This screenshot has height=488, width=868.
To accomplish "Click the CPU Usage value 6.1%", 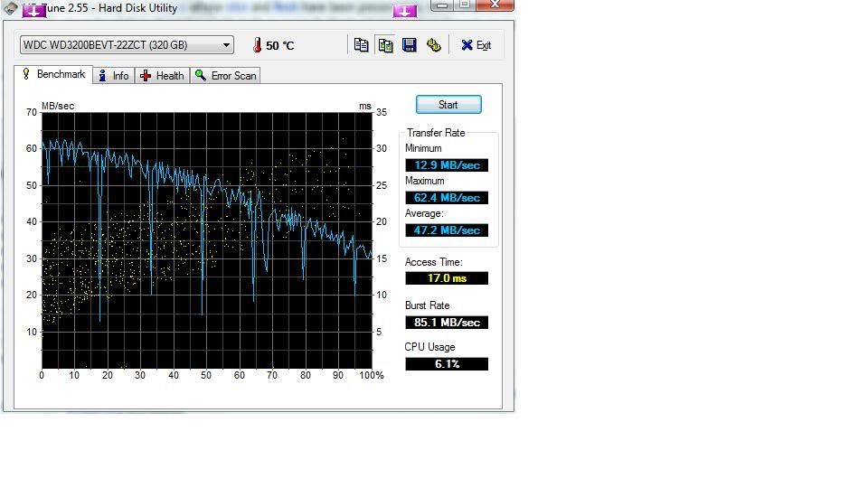I will 447,363.
